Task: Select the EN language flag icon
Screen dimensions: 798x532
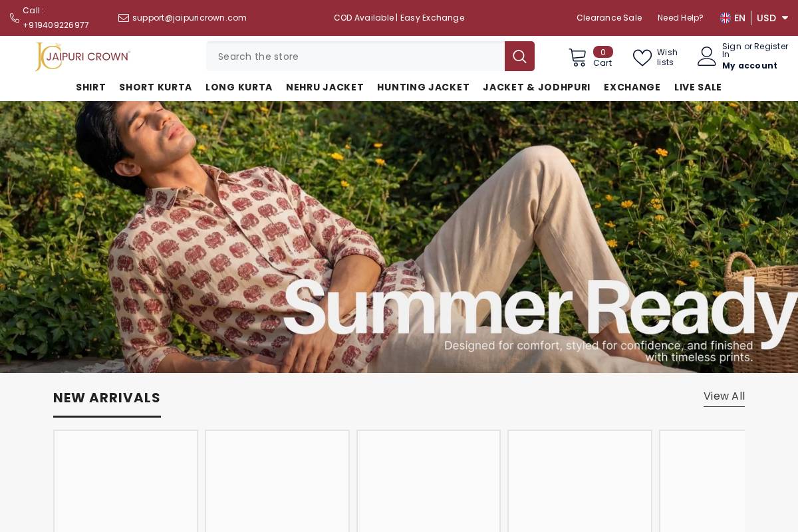Action: pos(726,18)
